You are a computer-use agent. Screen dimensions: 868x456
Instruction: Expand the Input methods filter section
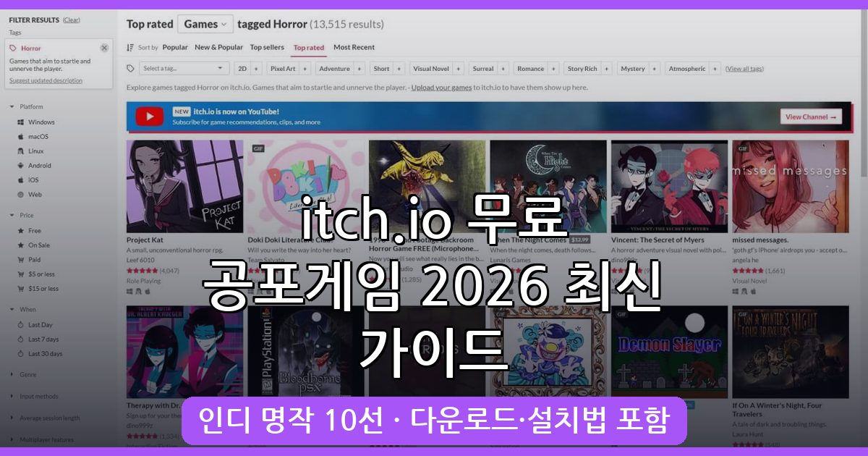(12, 396)
